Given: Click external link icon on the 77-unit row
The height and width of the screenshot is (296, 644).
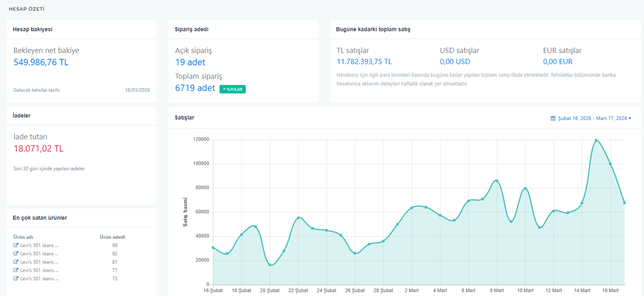Looking at the screenshot, I should point(16,270).
